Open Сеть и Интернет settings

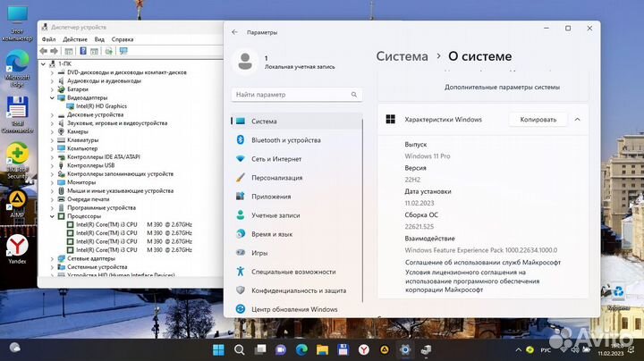(x=296, y=159)
